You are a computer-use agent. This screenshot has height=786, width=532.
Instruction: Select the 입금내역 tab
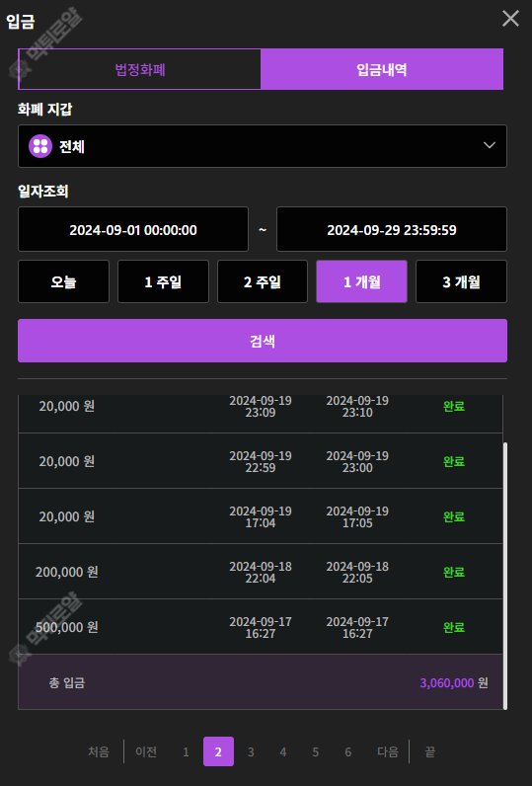[x=382, y=69]
